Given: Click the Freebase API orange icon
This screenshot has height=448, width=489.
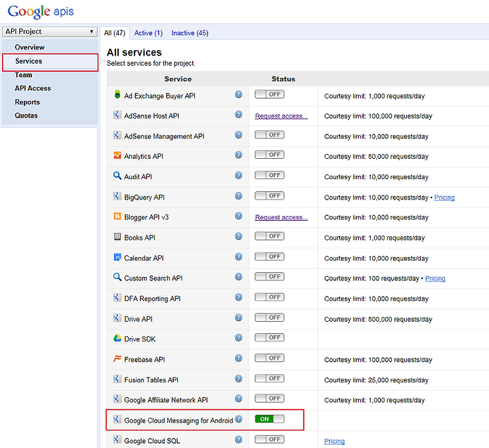Looking at the screenshot, I should 117,358.
